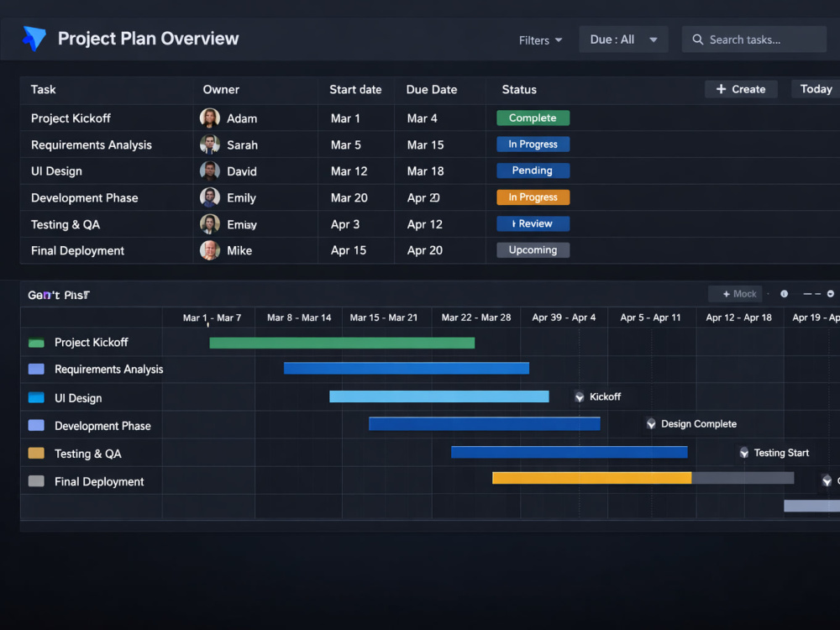
Task: Click the Review status badge
Action: coord(533,223)
